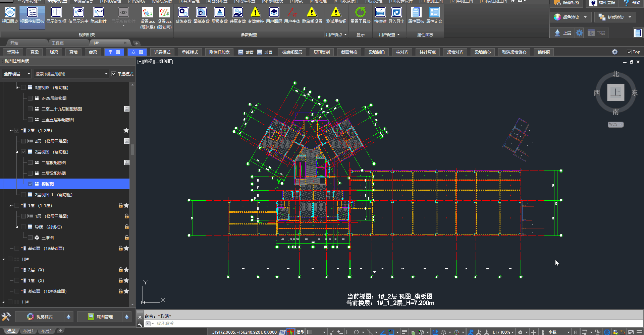
Task: Check the 二层梁配筋图 view checkbox
Action: tap(31, 173)
